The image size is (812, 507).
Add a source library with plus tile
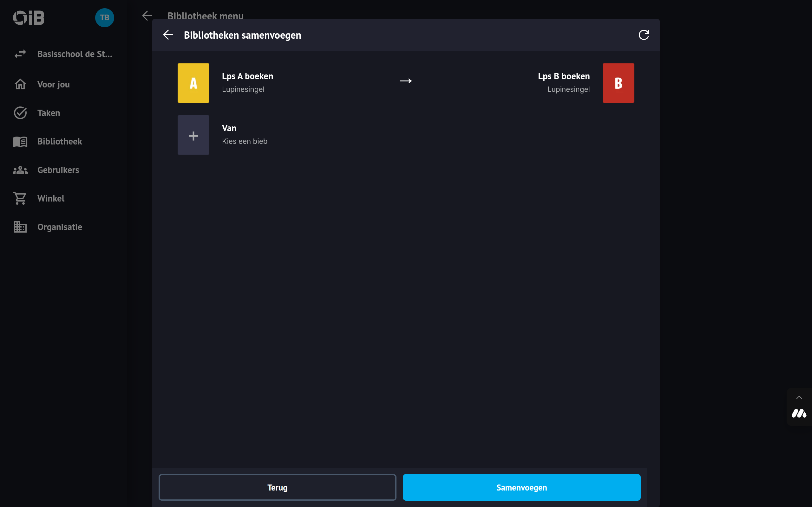click(193, 135)
